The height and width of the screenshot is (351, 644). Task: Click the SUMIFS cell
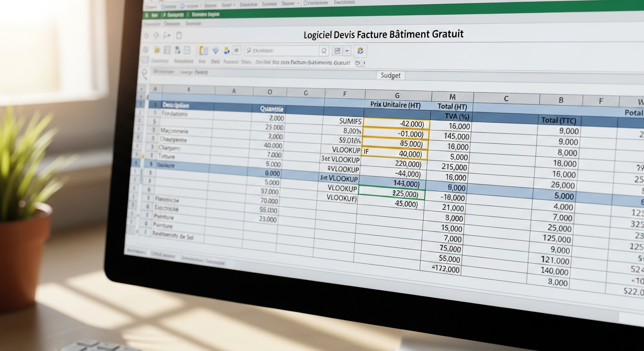pos(350,121)
